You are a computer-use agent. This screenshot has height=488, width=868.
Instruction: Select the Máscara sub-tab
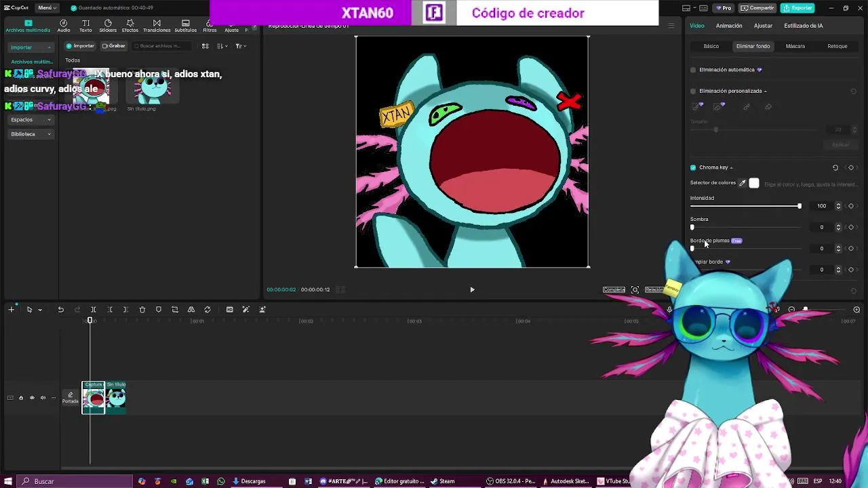(x=795, y=46)
